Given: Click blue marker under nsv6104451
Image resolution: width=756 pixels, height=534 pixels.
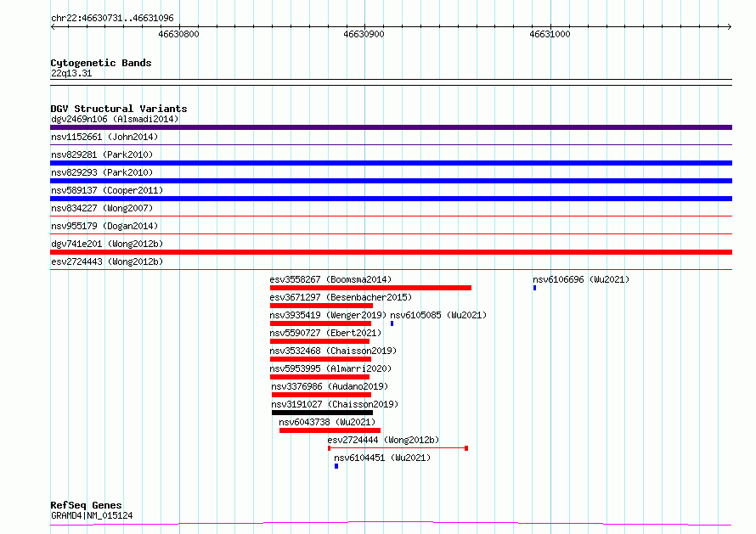Looking at the screenshot, I should pos(336,466).
